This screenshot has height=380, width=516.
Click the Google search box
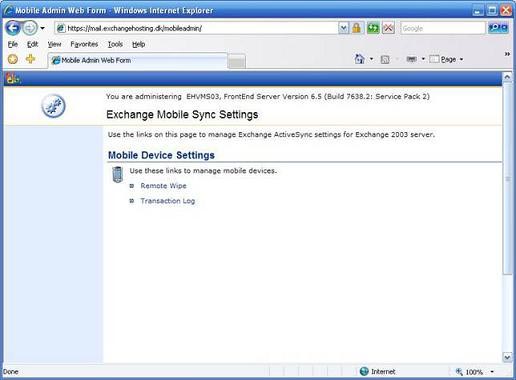point(443,28)
